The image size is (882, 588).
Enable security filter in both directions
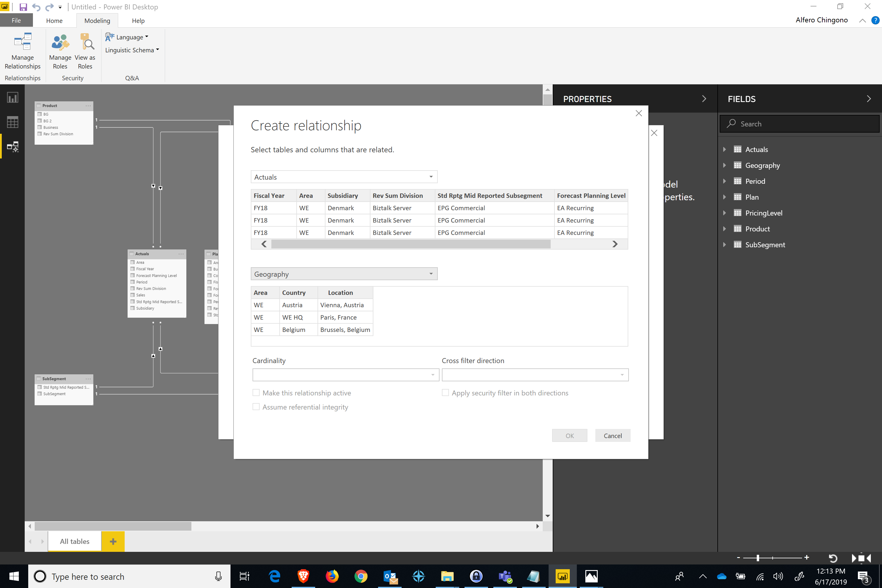point(445,392)
